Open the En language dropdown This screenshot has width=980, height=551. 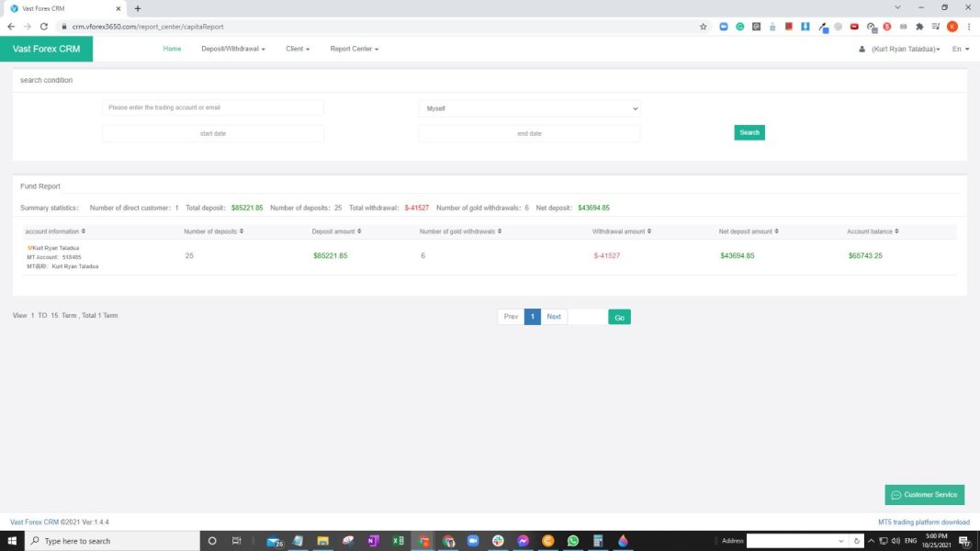(x=961, y=49)
